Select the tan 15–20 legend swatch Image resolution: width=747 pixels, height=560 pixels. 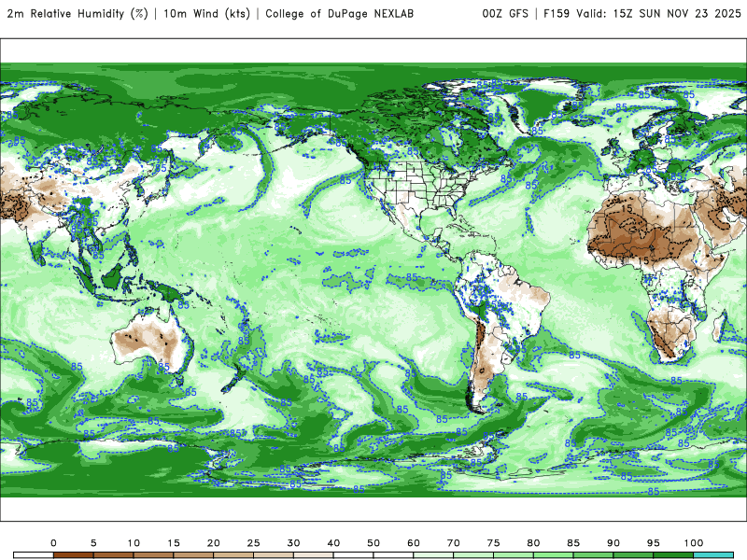193,555
